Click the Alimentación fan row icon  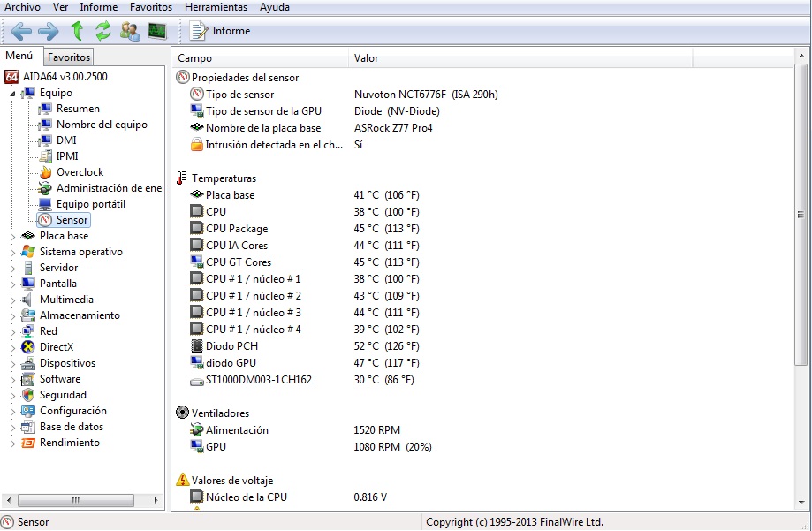pos(197,429)
